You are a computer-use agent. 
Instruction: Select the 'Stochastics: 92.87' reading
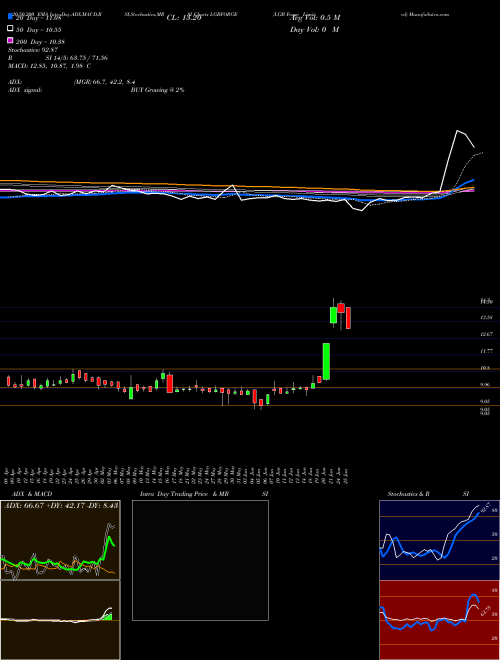pyautogui.click(x=33, y=50)
